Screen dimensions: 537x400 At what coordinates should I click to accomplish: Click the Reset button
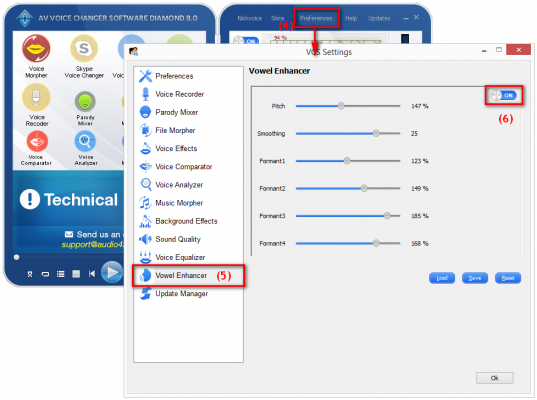point(508,278)
